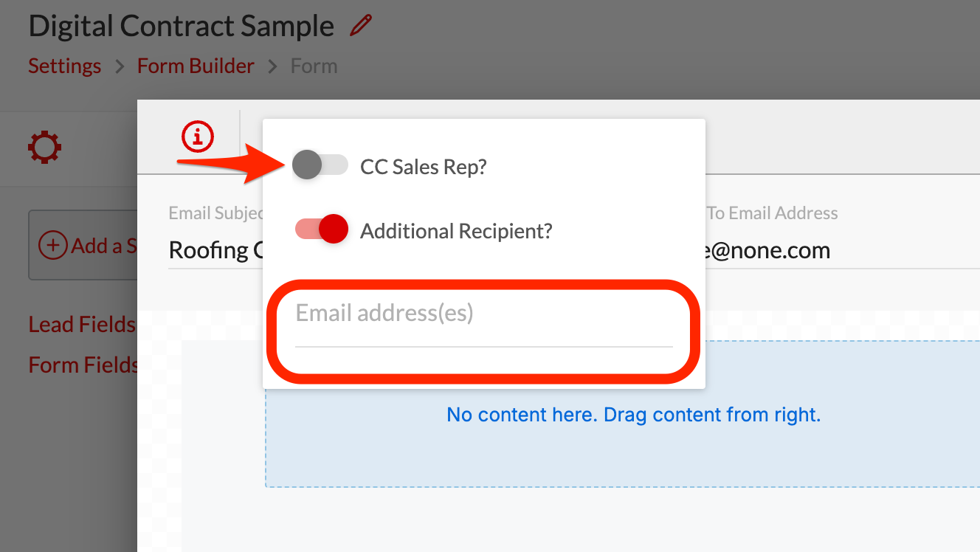
Task: Disable the Additional Recipient toggle
Action: pyautogui.click(x=321, y=229)
